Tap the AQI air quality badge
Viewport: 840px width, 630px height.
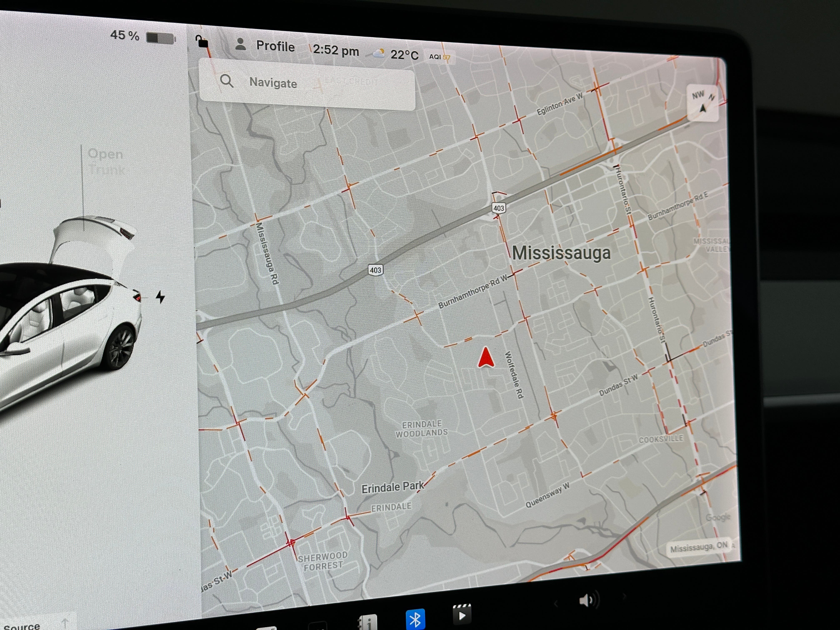click(439, 57)
